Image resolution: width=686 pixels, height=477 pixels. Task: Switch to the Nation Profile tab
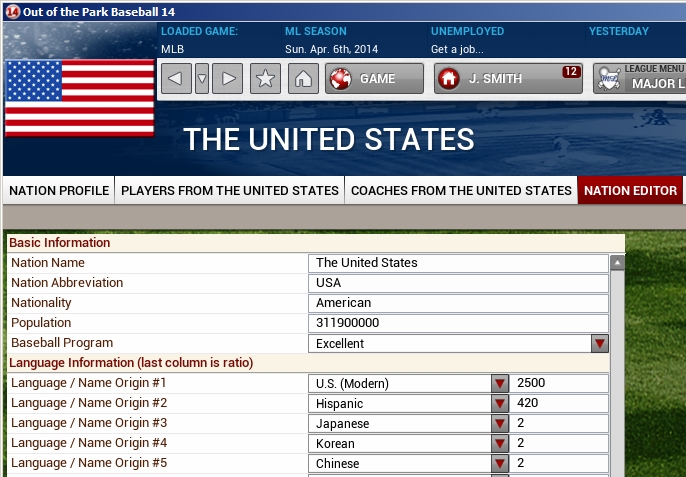coord(59,190)
